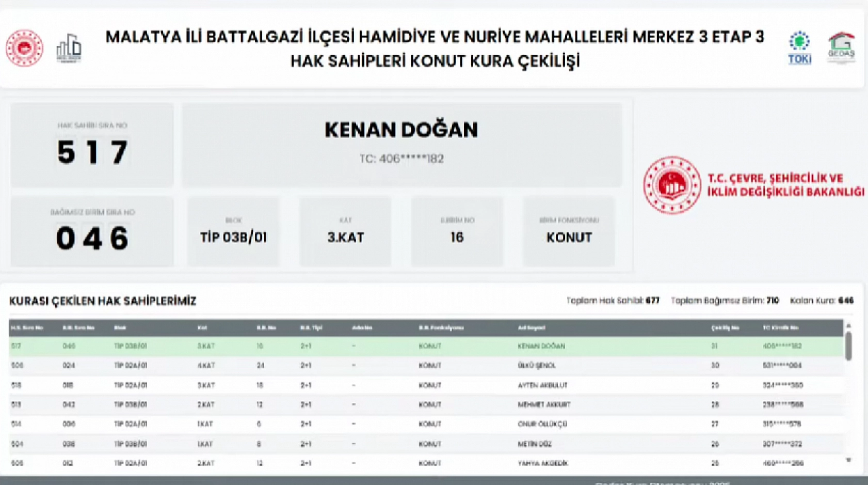
Task: Click the Birim Fonksiyonu card showing KONUT
Action: click(569, 231)
